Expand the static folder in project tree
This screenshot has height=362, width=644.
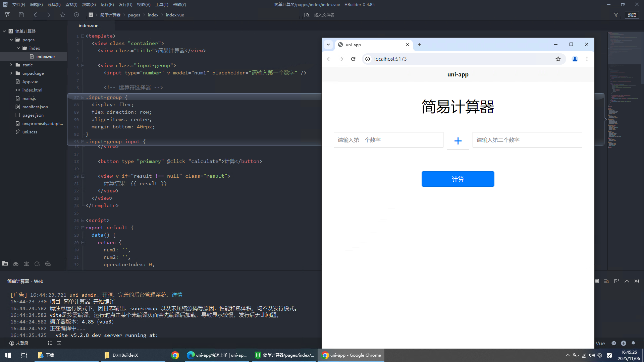[x=11, y=65]
